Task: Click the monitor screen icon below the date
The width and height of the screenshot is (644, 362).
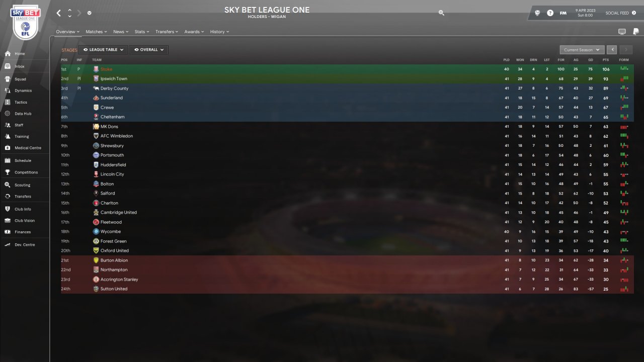Action: click(x=622, y=32)
